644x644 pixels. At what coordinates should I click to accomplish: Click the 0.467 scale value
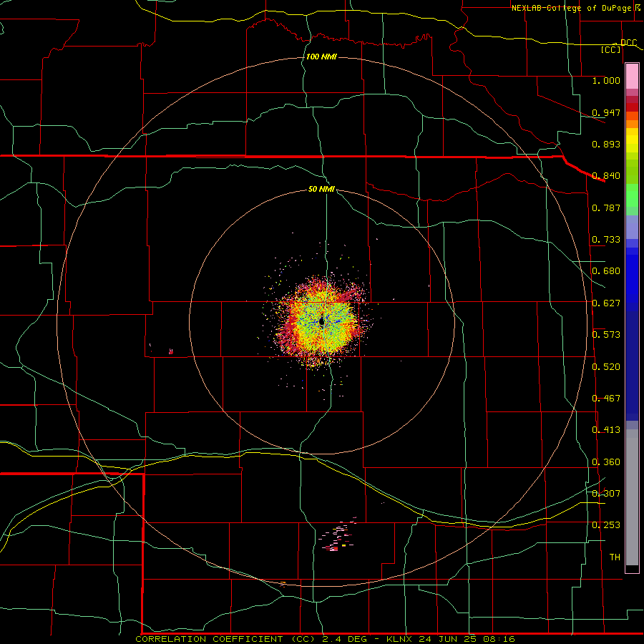point(606,399)
